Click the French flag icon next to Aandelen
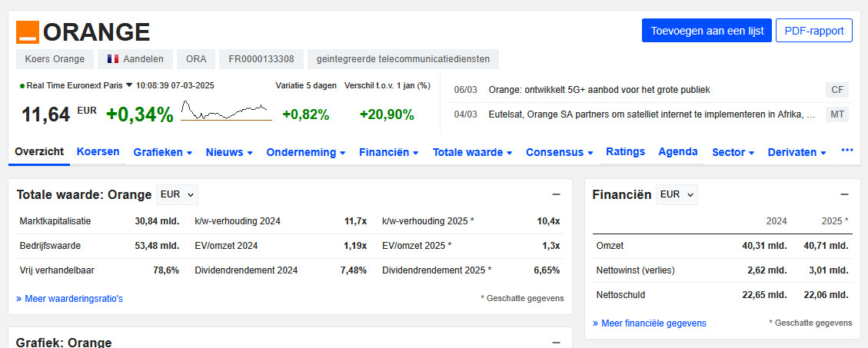868x348 pixels. pos(113,58)
